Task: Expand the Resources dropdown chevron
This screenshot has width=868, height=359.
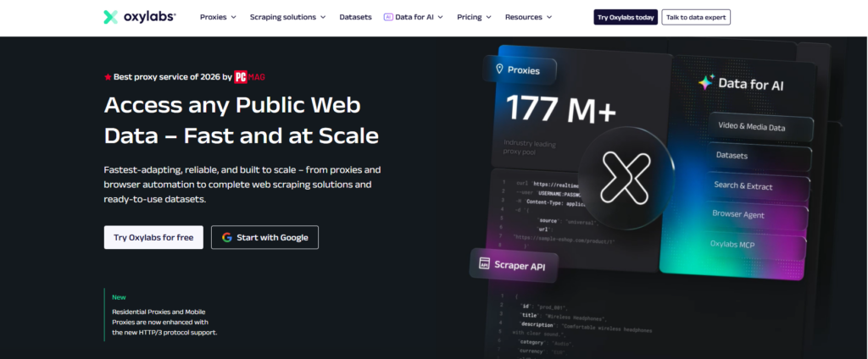Action: (549, 17)
